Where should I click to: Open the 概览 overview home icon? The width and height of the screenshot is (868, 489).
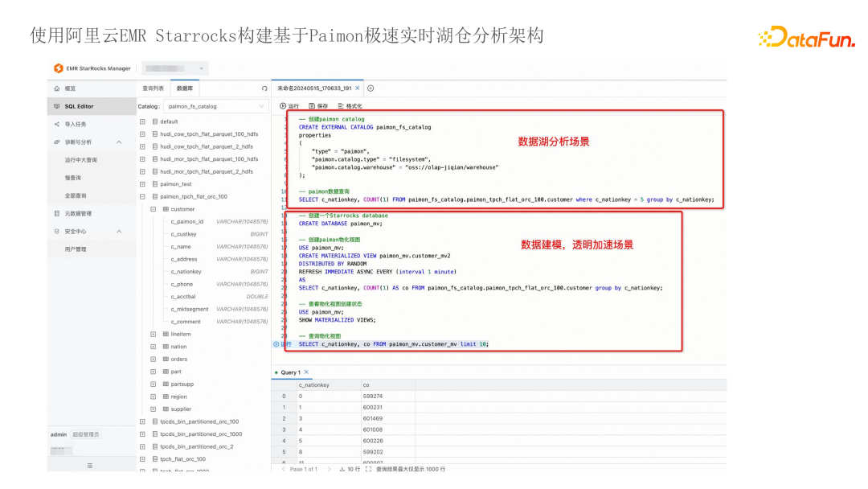[57, 88]
